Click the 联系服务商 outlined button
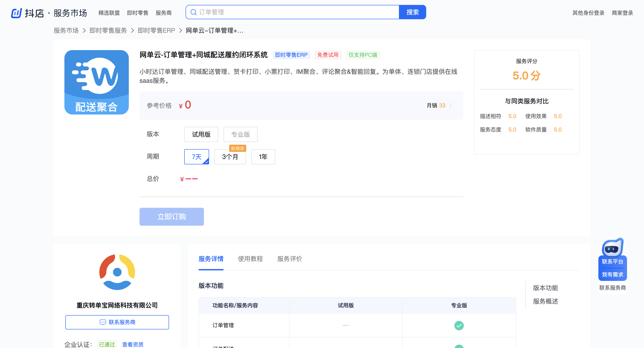The image size is (644, 348). pos(117,322)
